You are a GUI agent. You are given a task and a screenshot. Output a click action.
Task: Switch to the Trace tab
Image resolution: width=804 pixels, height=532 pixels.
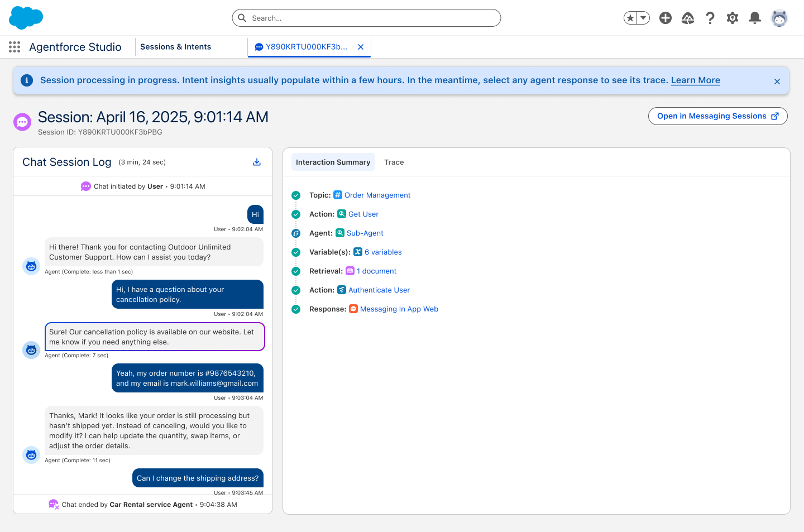[x=394, y=162]
